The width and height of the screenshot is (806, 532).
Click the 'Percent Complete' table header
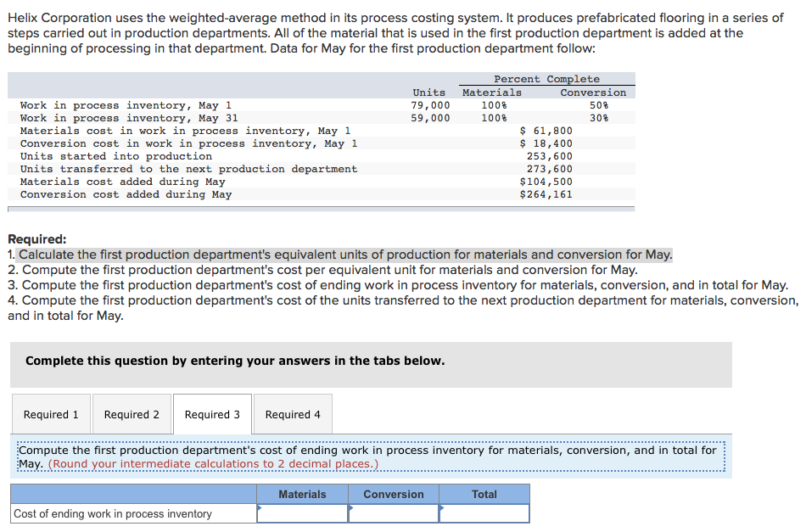(547, 79)
